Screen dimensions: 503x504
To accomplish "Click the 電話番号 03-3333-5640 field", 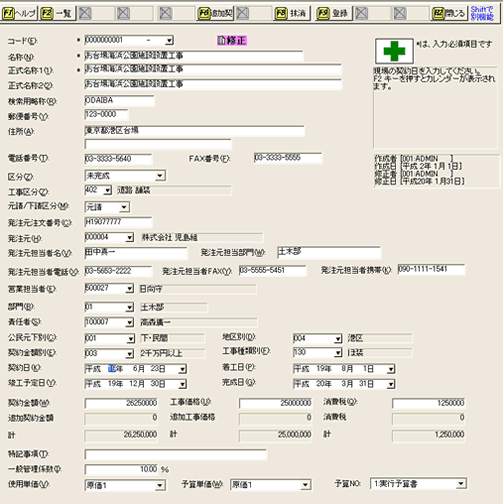I will (118, 159).
